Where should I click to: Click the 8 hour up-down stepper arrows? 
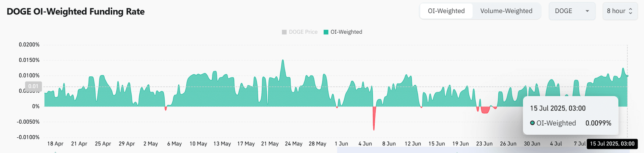pos(631,11)
